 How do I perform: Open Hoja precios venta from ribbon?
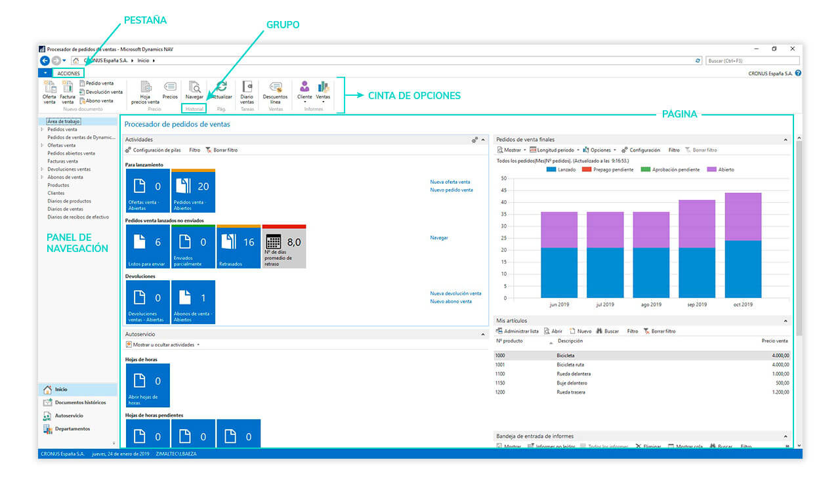[x=145, y=87]
